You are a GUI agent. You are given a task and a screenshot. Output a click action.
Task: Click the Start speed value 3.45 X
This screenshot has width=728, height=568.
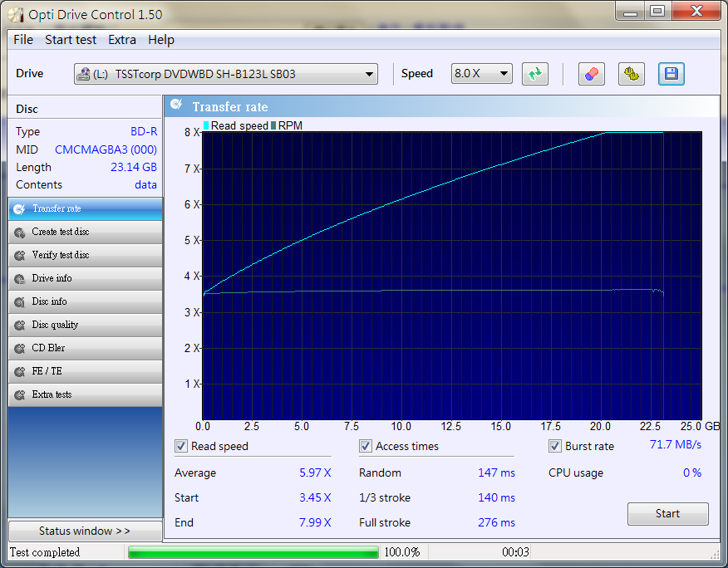[x=315, y=498]
